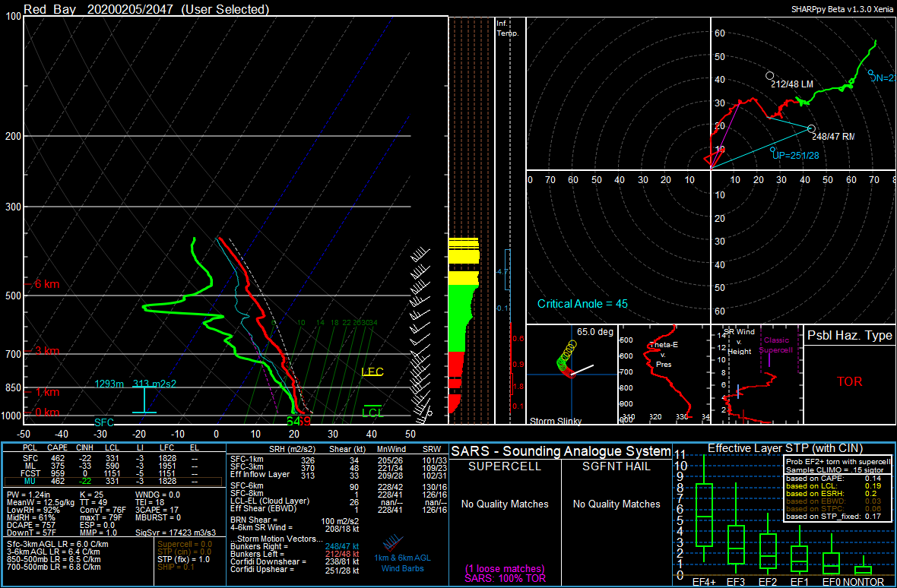
Task: Click the Classic Supercell label in SR wind plot
Action: (x=778, y=345)
